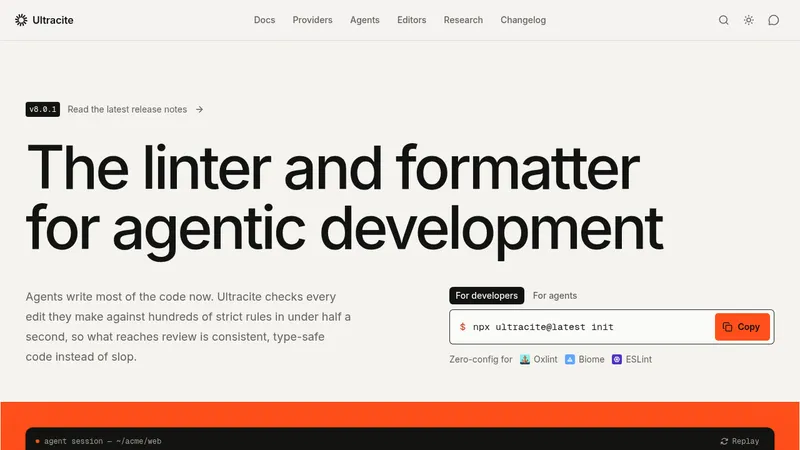Image resolution: width=800 pixels, height=450 pixels.
Task: Open the Providers nav item
Action: [x=312, y=20]
